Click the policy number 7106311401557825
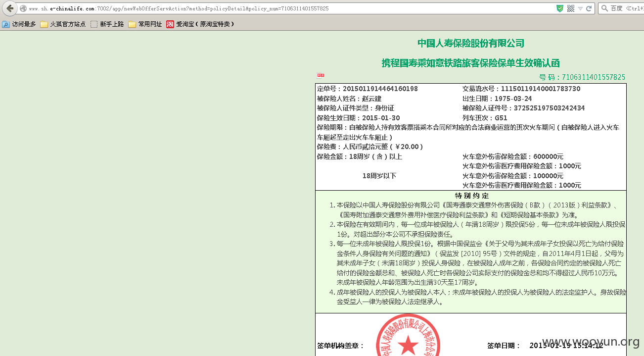 pyautogui.click(x=594, y=77)
